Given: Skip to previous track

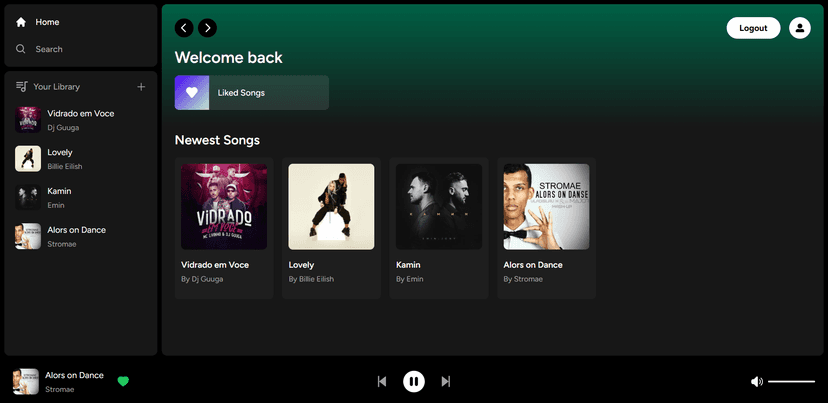Looking at the screenshot, I should (382, 381).
